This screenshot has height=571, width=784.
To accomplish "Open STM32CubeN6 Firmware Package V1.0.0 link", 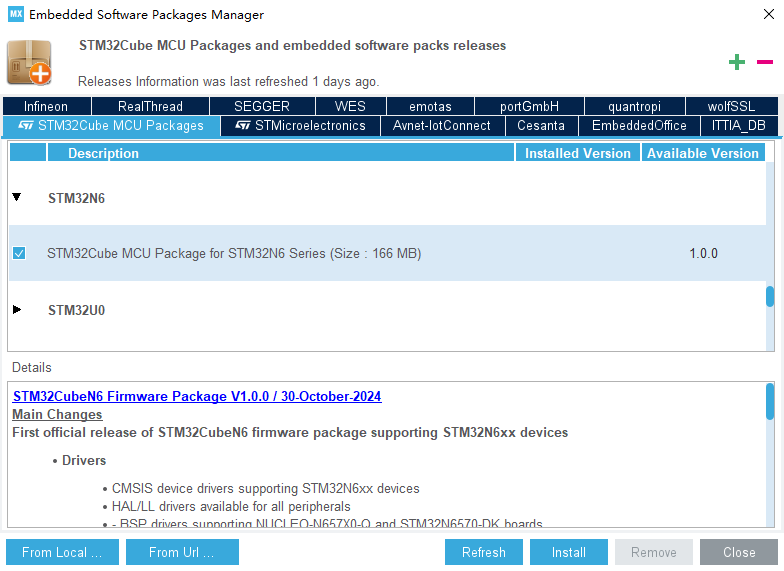I will [197, 396].
